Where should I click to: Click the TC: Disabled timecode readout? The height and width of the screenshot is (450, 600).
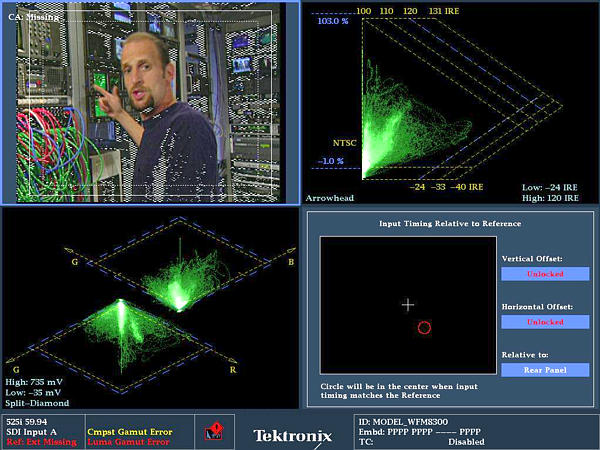(x=420, y=441)
